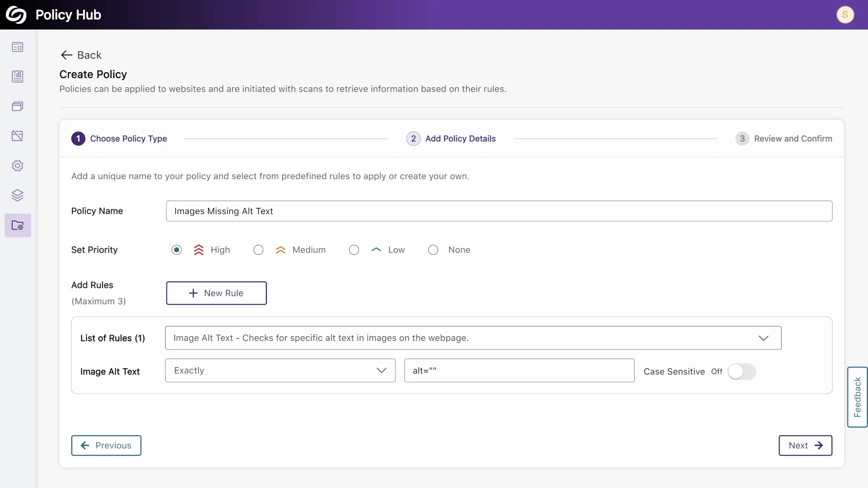Select the None priority radio button
The height and width of the screenshot is (488, 868).
[x=433, y=250]
